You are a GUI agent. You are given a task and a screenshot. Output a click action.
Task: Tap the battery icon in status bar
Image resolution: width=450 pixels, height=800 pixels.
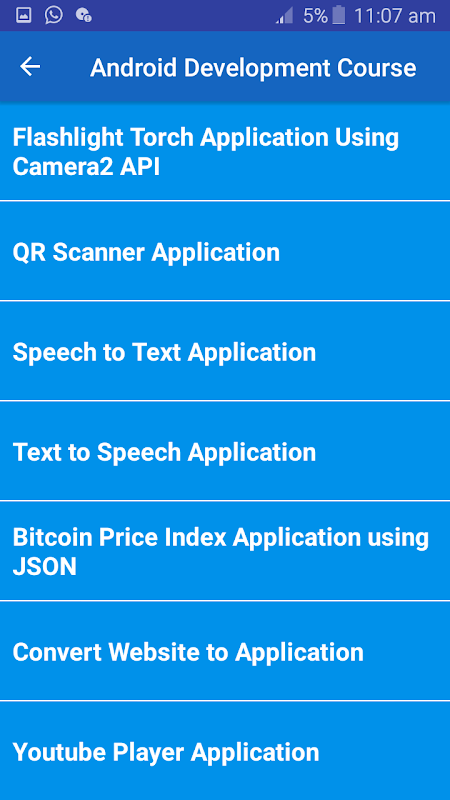(x=338, y=15)
